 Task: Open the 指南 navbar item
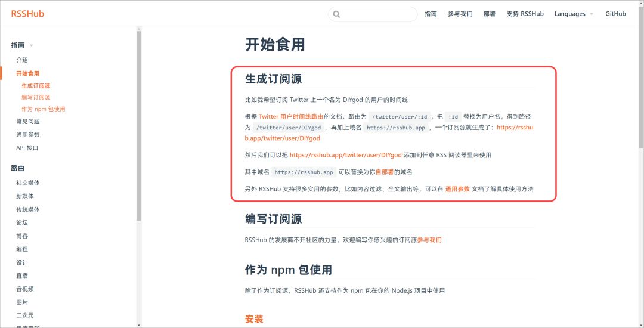click(x=431, y=14)
